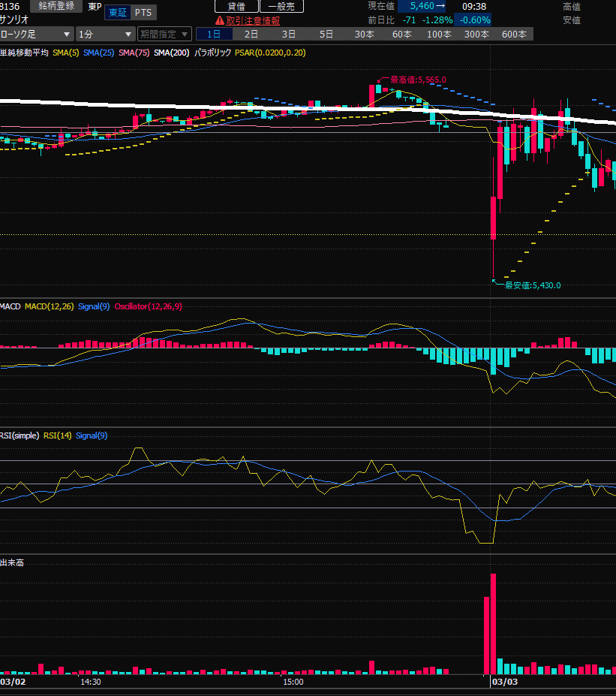The image size is (616, 696).
Task: Click the RSI(14) indicator label
Action: 57,435
